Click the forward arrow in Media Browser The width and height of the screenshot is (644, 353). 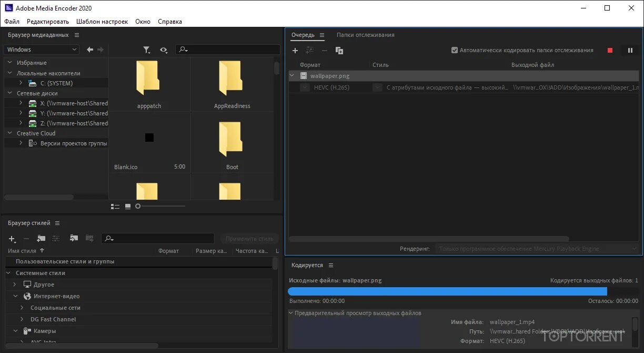coord(100,50)
